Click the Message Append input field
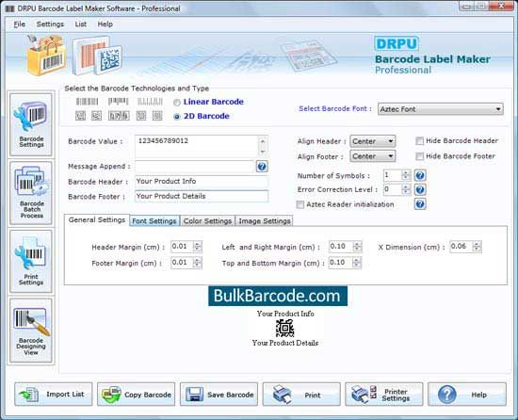 [x=195, y=167]
